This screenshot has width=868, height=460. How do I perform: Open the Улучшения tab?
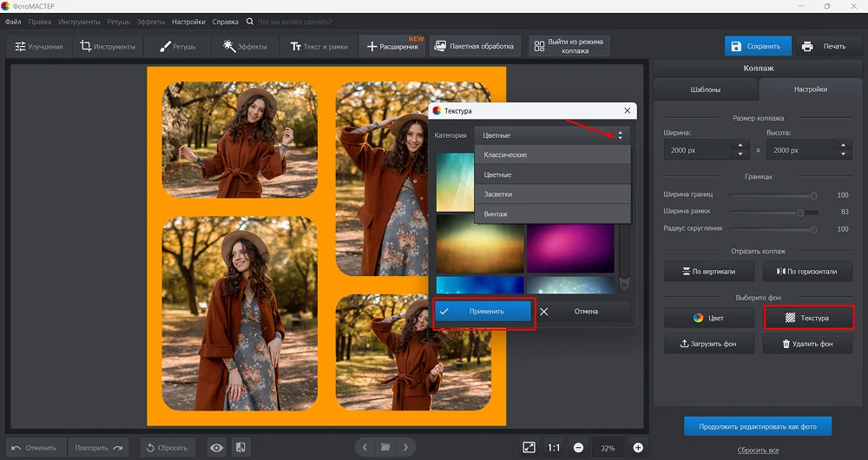[x=39, y=47]
